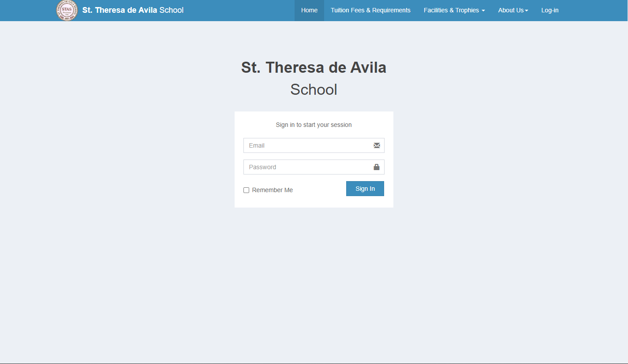Click the padlock icon in Password field

coord(377,167)
